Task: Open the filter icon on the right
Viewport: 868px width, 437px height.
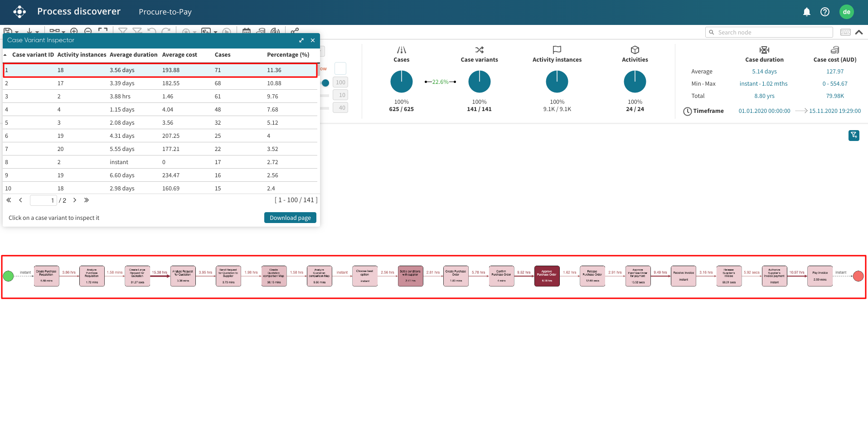Action: (853, 135)
